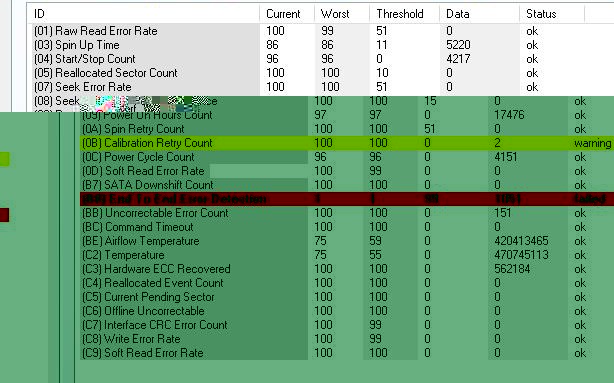The image size is (614, 383).
Task: Click the green square on left edge
Action: pyautogui.click(x=5, y=159)
